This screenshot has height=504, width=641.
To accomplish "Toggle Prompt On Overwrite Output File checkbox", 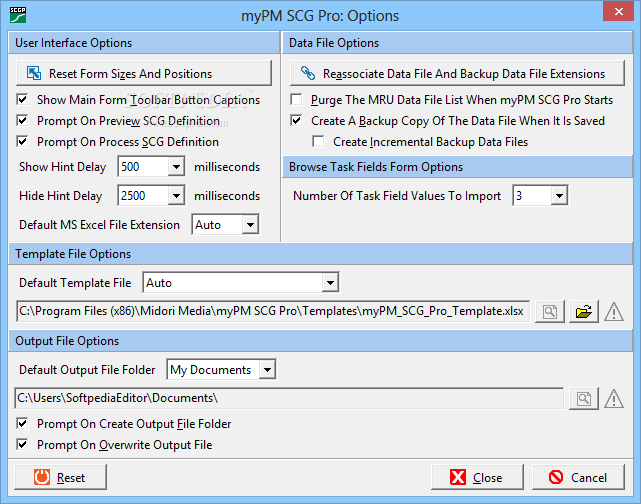I will [22, 444].
